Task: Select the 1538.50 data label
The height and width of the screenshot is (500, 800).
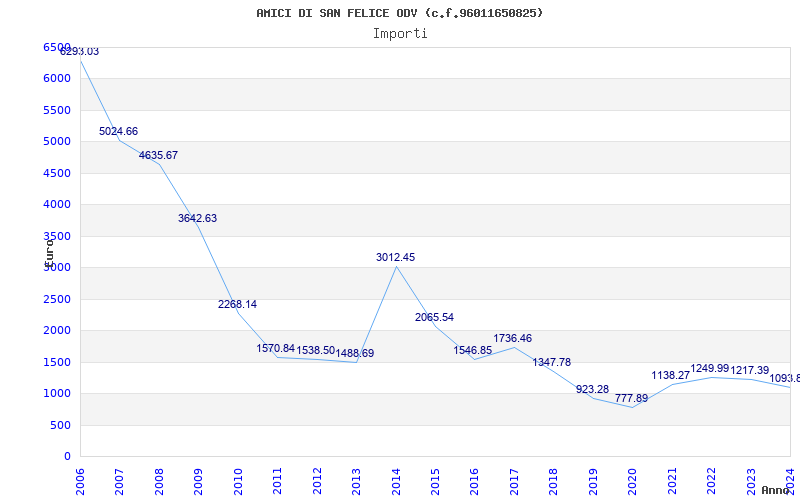Action: point(315,351)
